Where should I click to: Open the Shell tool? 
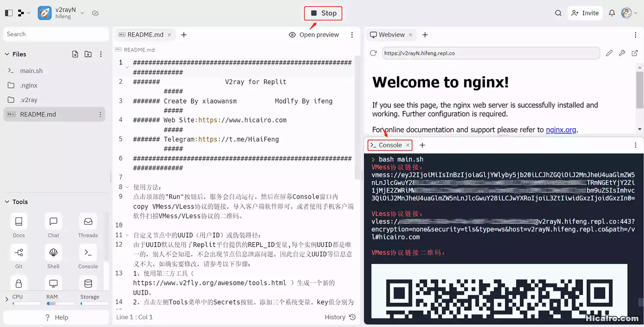click(53, 257)
